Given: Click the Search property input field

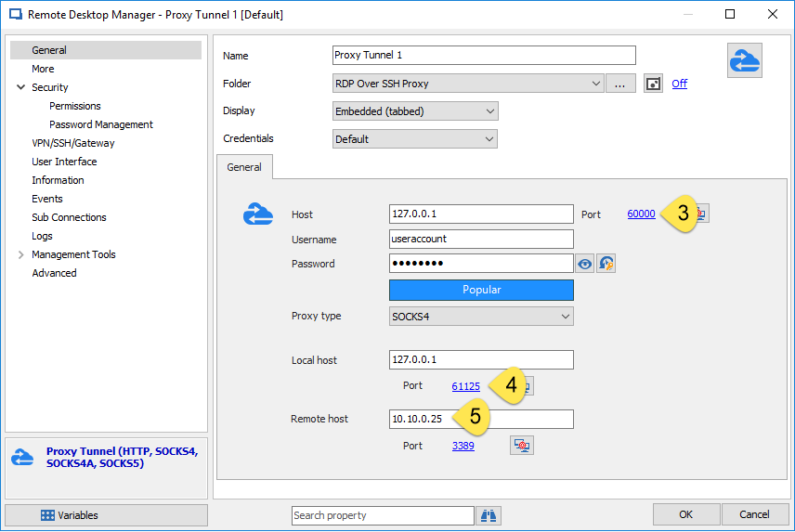Looking at the screenshot, I should tap(383, 515).
